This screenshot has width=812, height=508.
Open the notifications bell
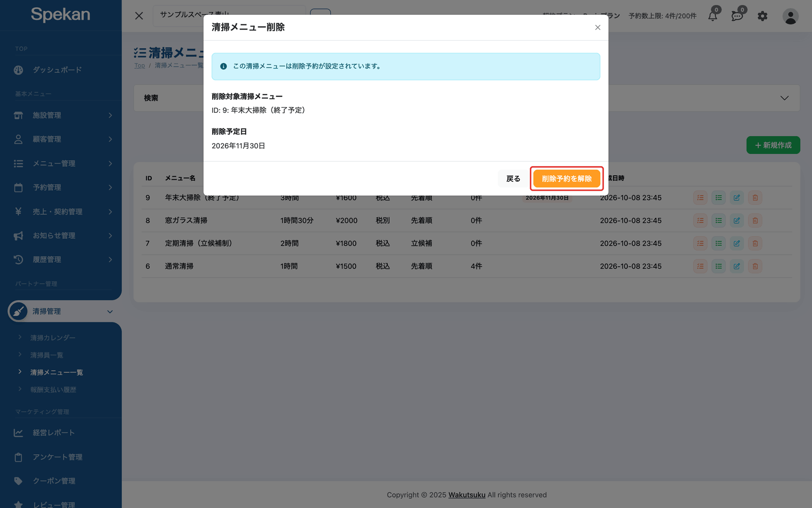click(x=713, y=16)
